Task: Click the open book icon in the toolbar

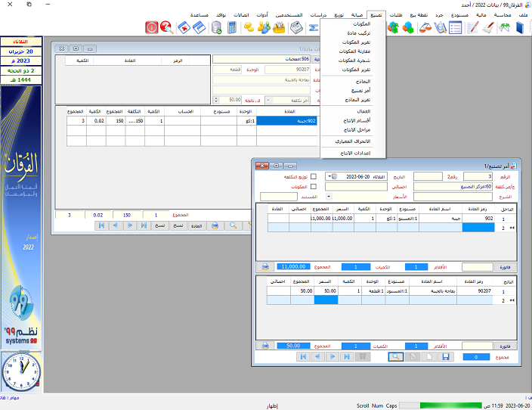Action: 521,28
